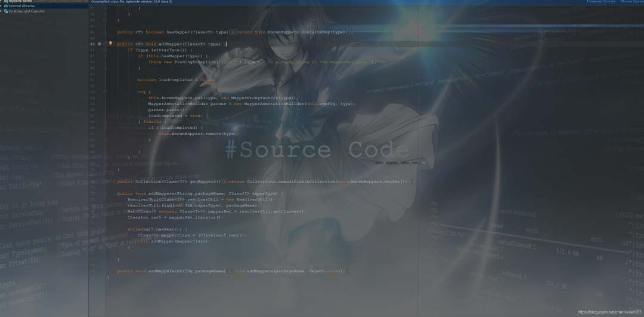
Task: Expand the folded hasMapper method on line 41
Action: tap(105, 32)
